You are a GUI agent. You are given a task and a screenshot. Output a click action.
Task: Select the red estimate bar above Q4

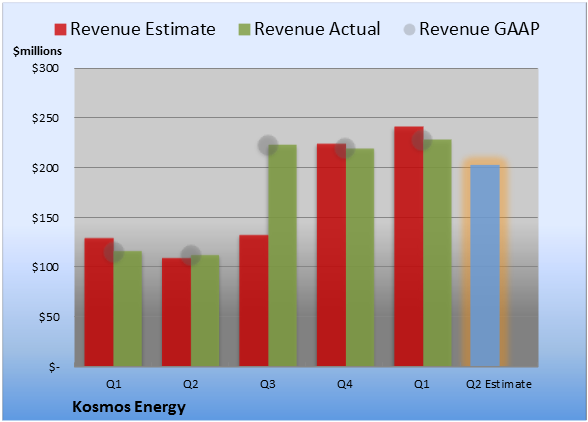coord(331,255)
